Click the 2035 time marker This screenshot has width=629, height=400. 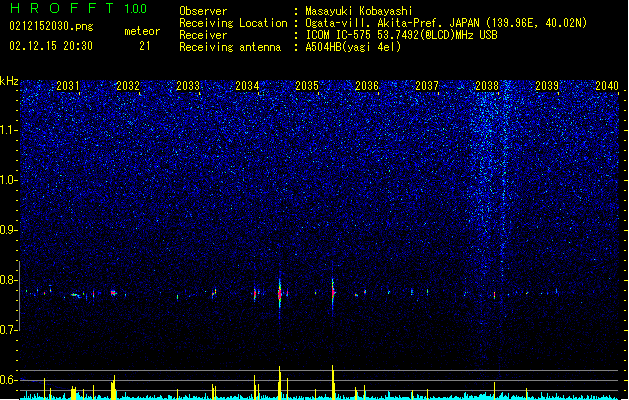[307, 86]
